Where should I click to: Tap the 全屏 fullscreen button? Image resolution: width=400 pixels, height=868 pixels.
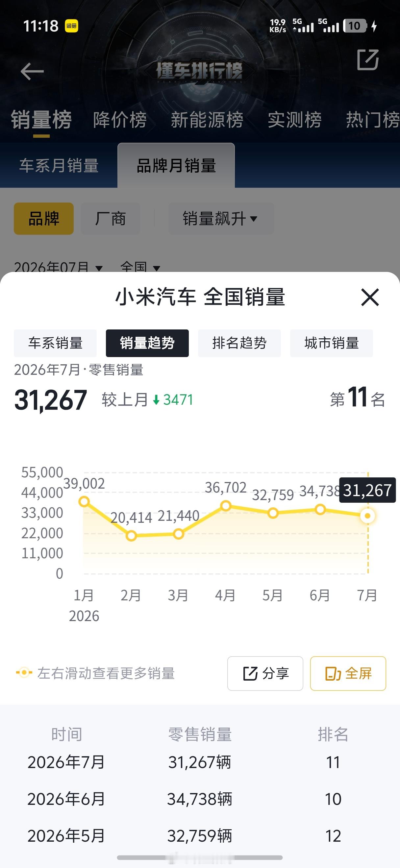(x=348, y=674)
